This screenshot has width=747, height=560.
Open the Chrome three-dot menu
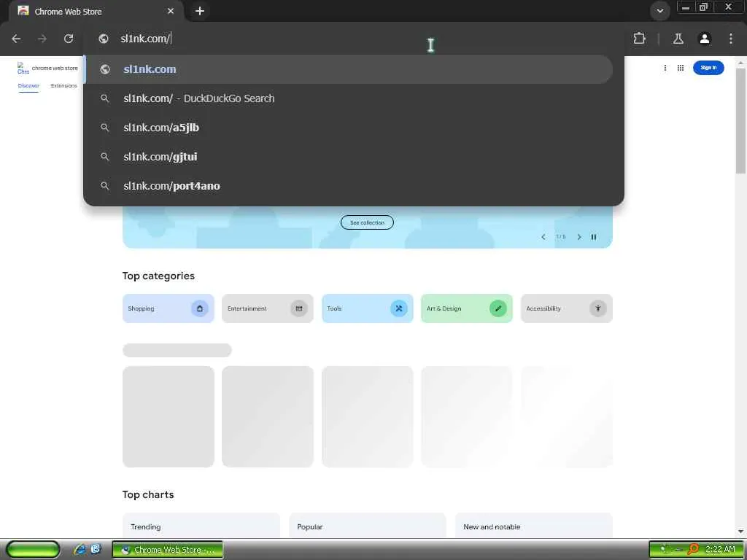(731, 39)
